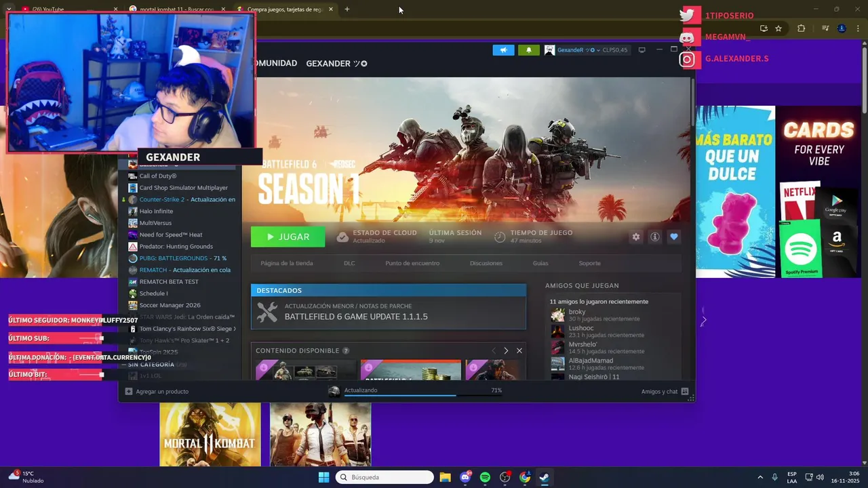Click the wrench icon in Destacados
Screen dimensions: 868x488
267,312
